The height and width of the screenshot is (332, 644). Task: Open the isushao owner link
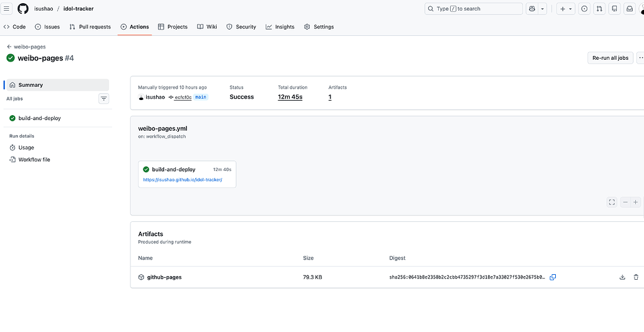coord(43,9)
